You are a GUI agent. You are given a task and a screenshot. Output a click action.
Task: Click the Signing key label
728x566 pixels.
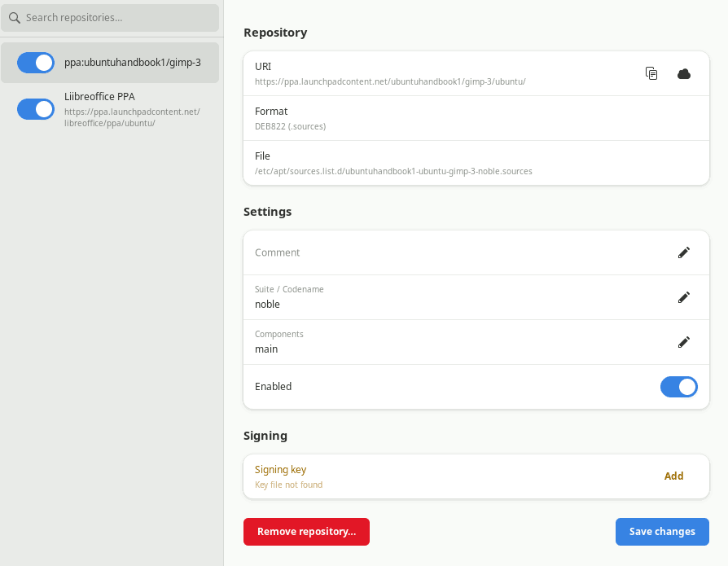click(280, 469)
